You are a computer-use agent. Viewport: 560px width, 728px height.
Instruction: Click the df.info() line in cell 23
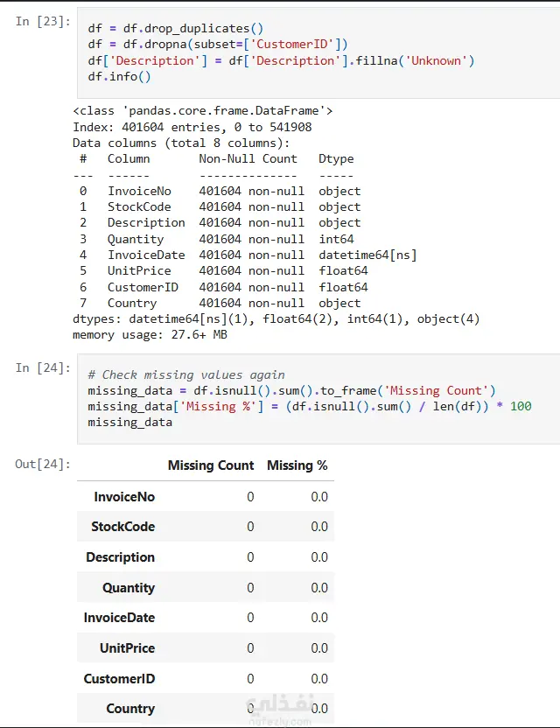tap(120, 77)
